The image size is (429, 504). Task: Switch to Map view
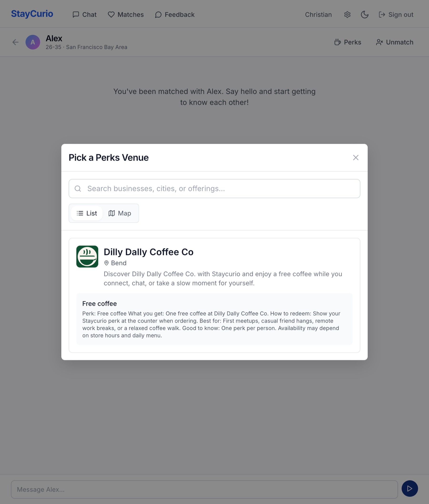coord(120,213)
